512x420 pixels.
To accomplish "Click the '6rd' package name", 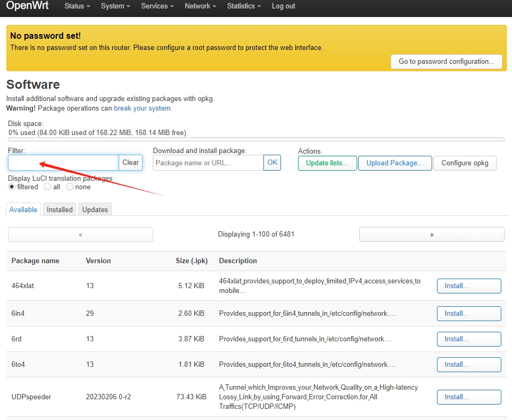I will 16,339.
